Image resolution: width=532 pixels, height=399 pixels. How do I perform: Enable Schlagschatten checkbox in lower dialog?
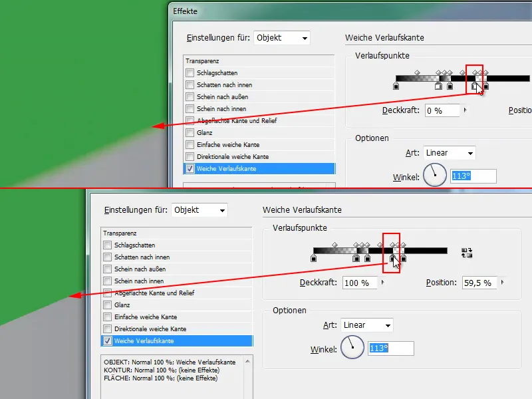(x=108, y=245)
